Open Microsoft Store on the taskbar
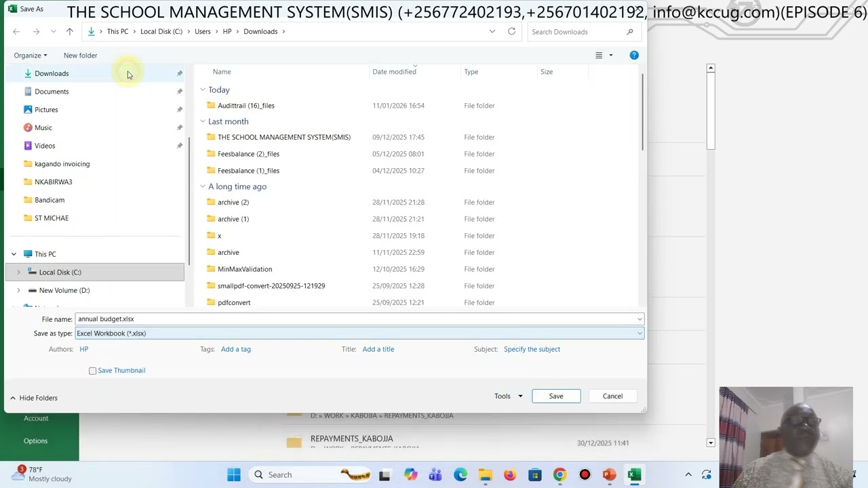The width and height of the screenshot is (868, 488). tap(535, 474)
